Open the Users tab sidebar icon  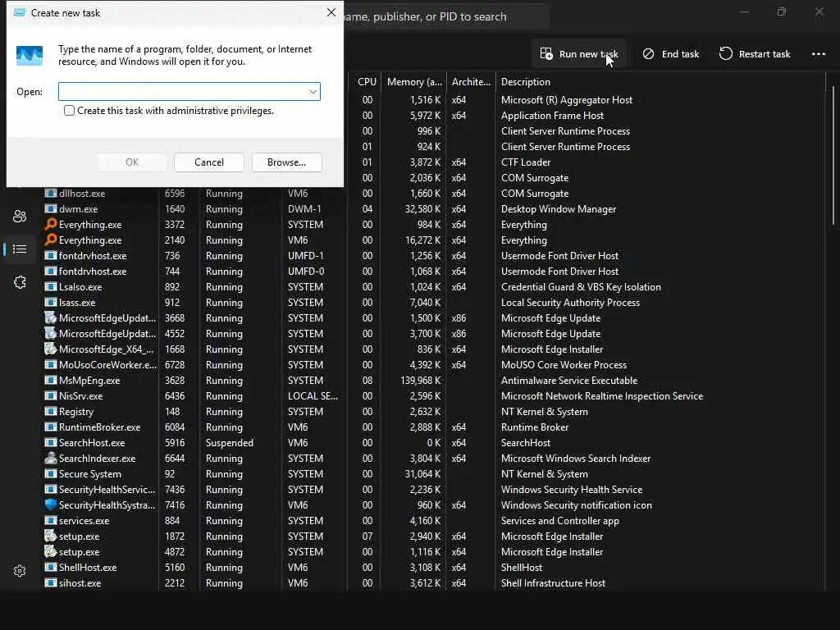pyautogui.click(x=20, y=216)
